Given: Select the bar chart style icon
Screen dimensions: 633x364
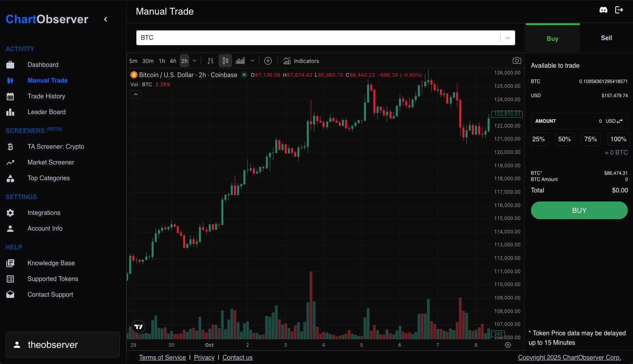Looking at the screenshot, I should click(x=210, y=61).
